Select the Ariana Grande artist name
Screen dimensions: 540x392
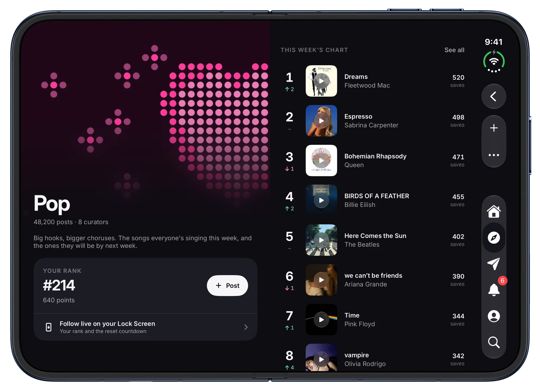coord(366,284)
